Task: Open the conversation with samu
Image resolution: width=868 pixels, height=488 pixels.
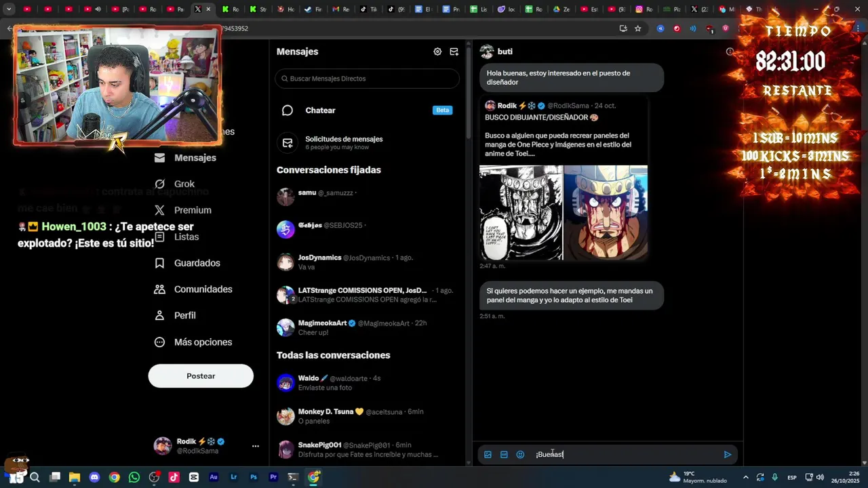Action: (367, 197)
